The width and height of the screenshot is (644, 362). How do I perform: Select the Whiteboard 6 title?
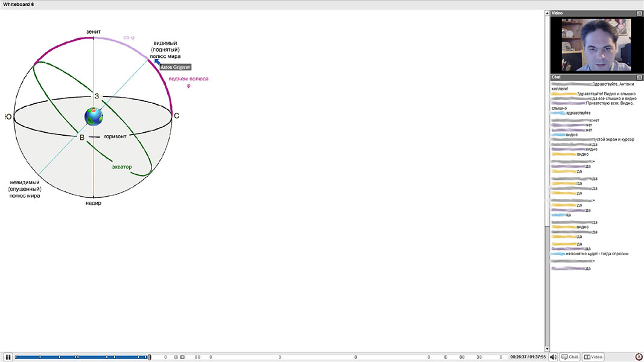pyautogui.click(x=18, y=4)
